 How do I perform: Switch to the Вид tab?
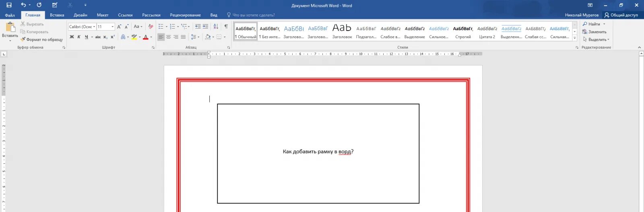click(x=214, y=15)
